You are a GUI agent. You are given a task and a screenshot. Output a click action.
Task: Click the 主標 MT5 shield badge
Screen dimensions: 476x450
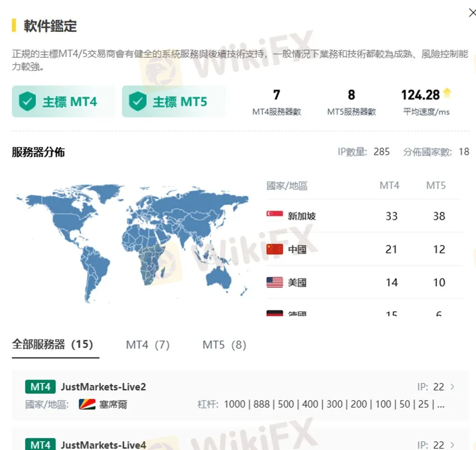coord(174,102)
